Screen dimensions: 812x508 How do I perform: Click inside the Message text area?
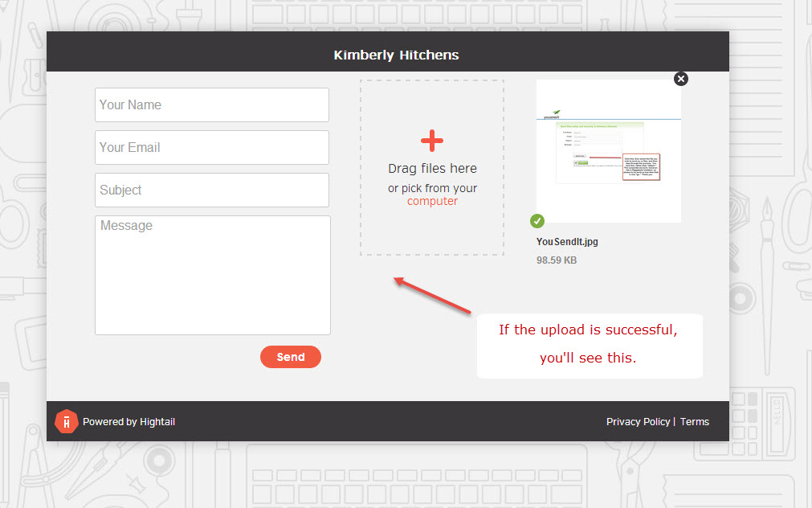point(212,275)
